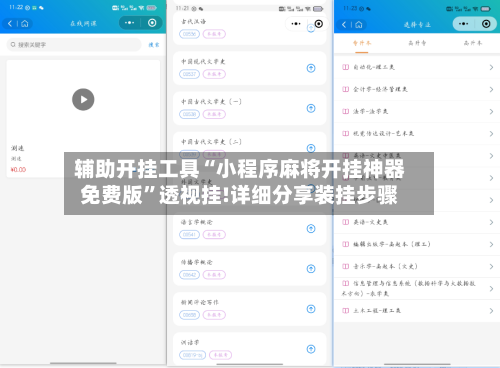The width and height of the screenshot is (500, 368).
Task: Expand 视觉传达设计-艺术类 with its chevron
Action: [x=491, y=134]
